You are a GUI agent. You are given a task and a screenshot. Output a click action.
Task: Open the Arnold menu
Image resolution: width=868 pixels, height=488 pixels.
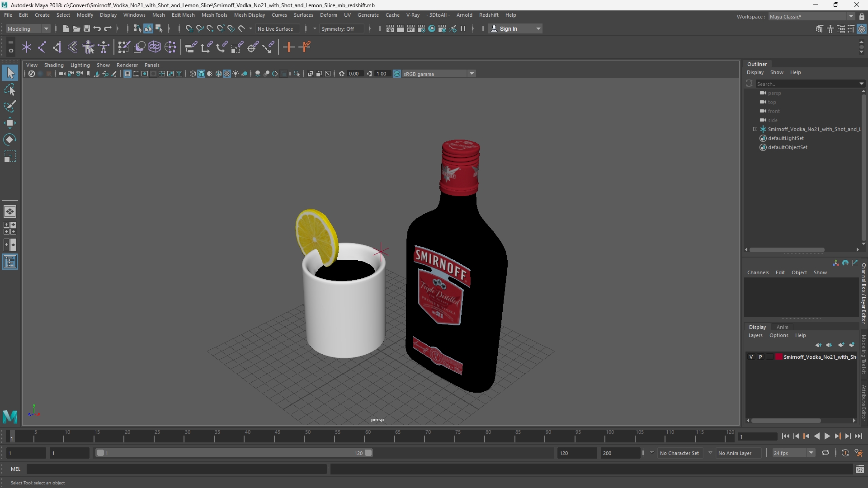pyautogui.click(x=464, y=15)
